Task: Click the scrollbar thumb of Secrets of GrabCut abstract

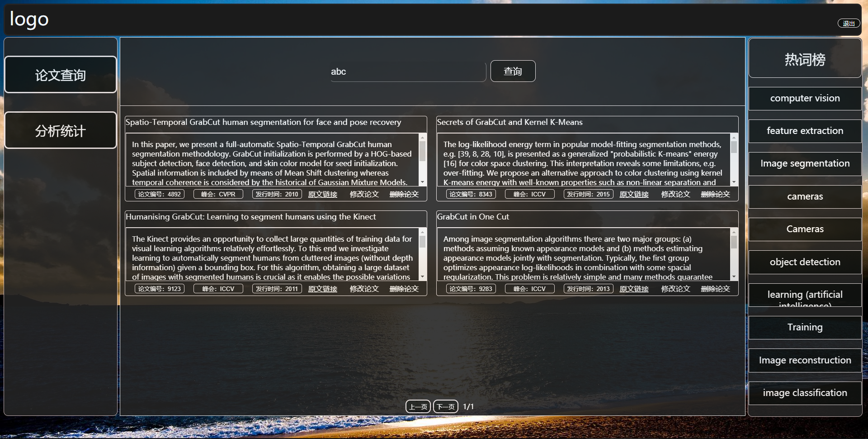Action: pyautogui.click(x=734, y=147)
